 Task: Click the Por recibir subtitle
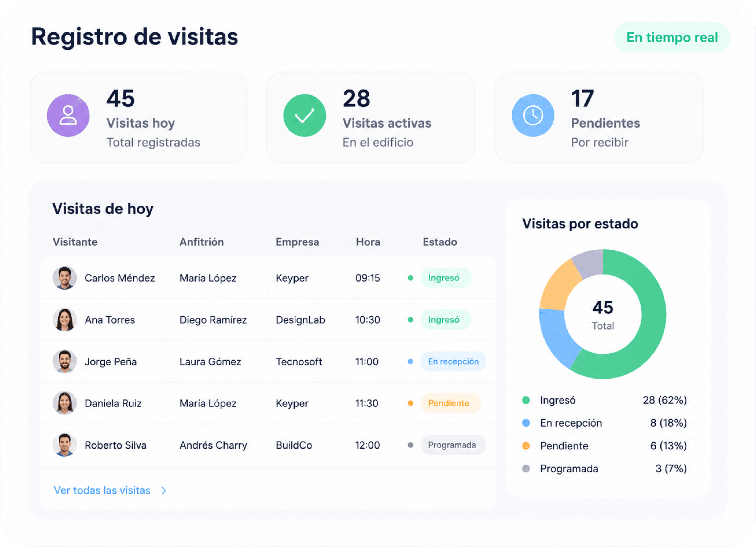point(599,142)
